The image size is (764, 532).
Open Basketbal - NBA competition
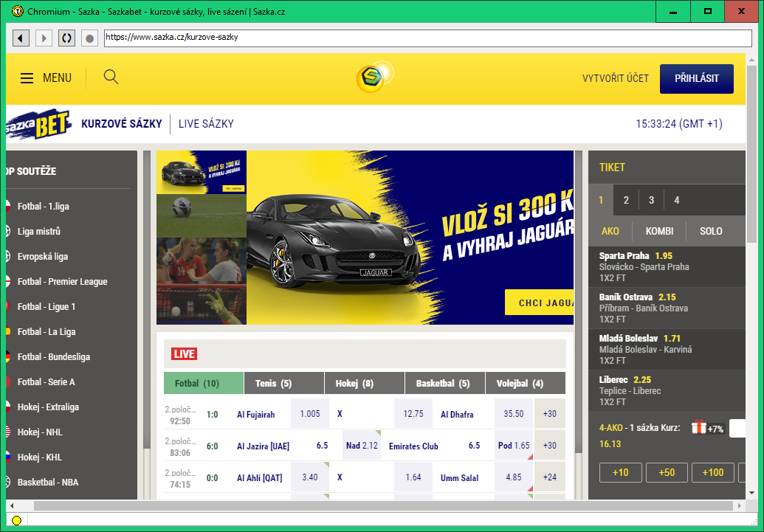point(48,483)
